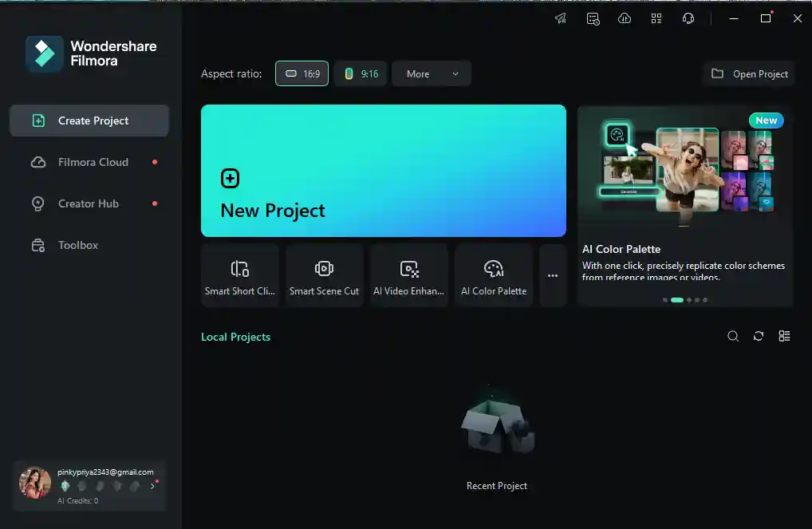Open the Toolbox section
Screen dimensions: 812x529
pyautogui.click(x=89, y=245)
